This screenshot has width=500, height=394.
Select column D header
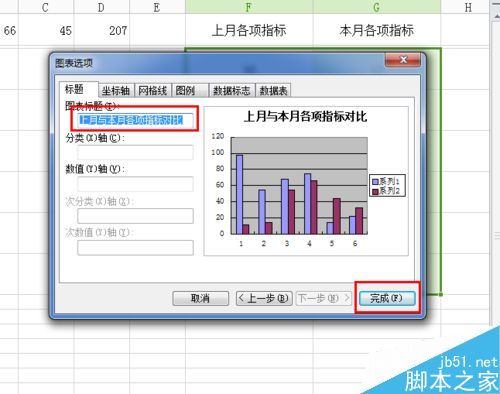[101, 7]
